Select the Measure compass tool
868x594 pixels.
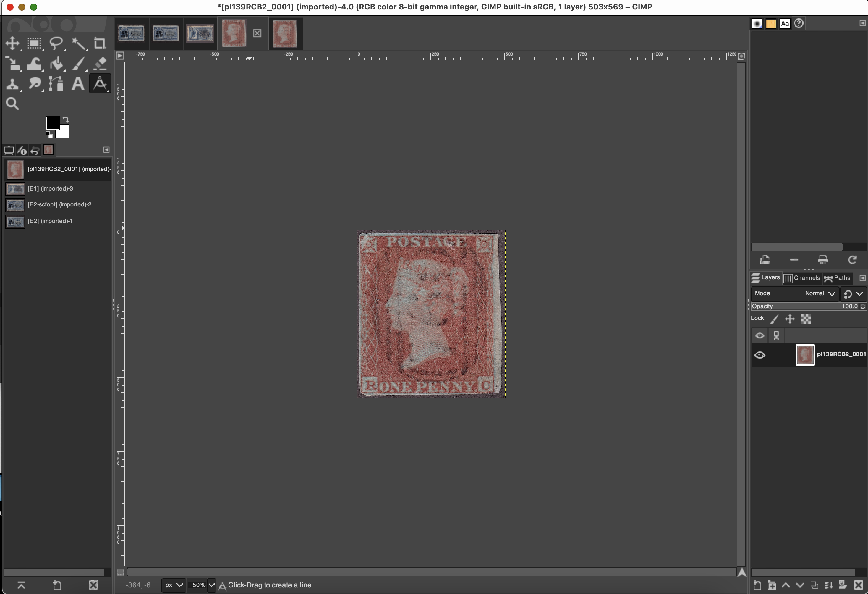[x=100, y=84]
